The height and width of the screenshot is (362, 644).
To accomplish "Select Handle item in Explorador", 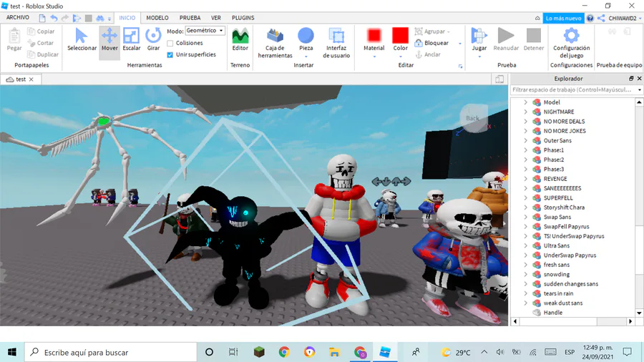I will click(553, 313).
